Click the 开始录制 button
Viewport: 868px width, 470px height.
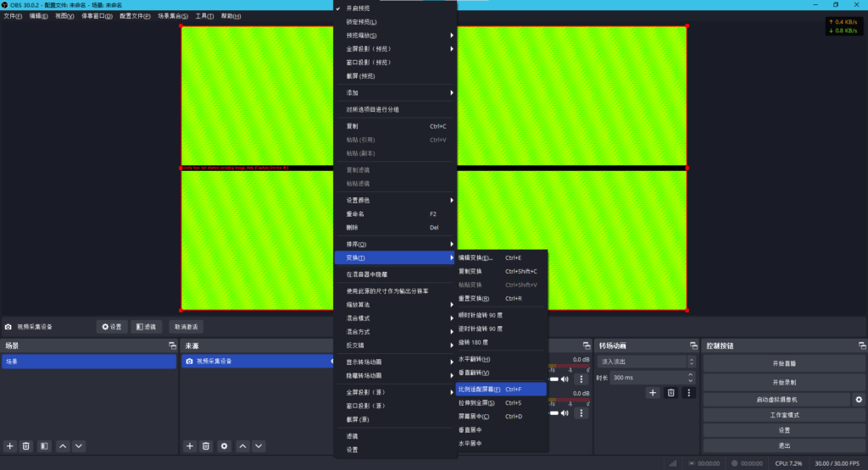coord(784,383)
